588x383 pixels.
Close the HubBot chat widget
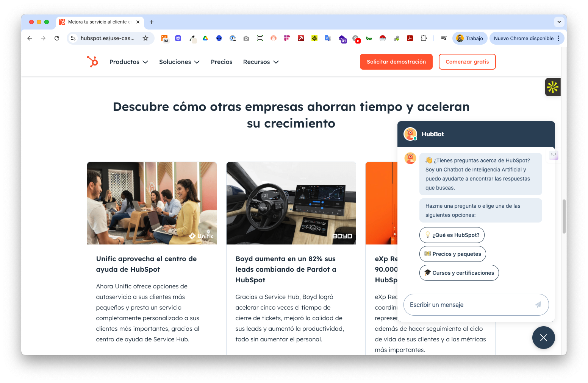point(543,338)
